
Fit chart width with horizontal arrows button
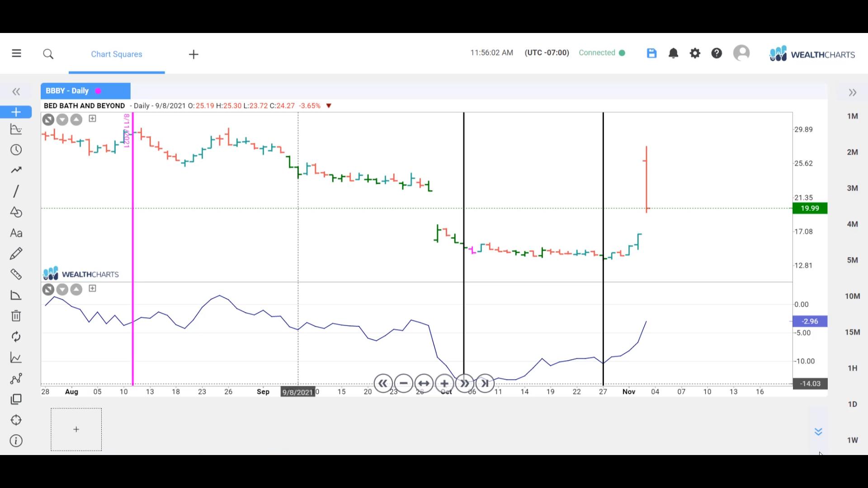point(424,384)
